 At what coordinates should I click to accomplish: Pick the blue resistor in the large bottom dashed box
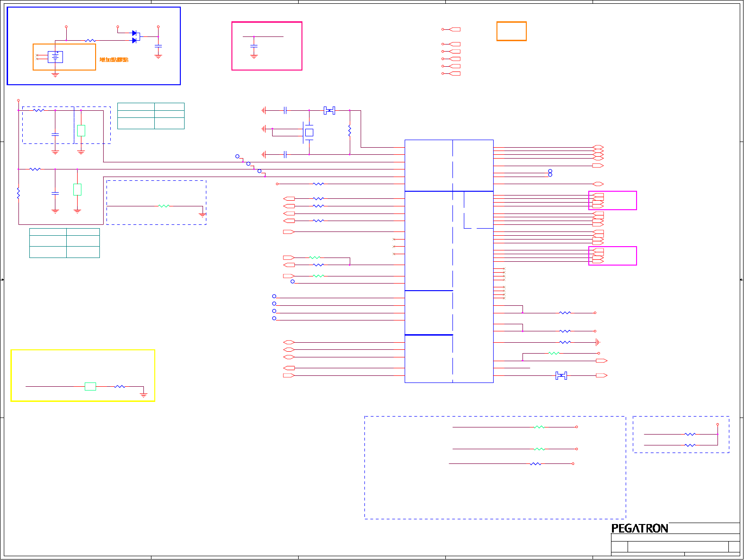click(x=535, y=464)
